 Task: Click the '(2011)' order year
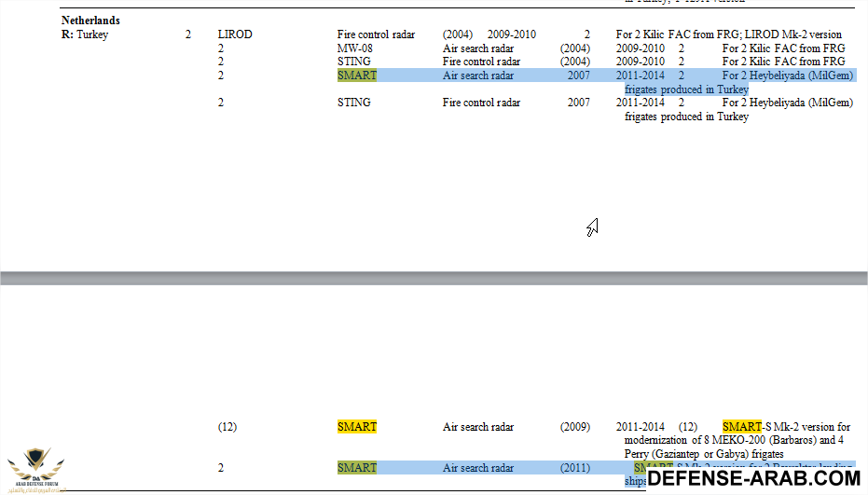tap(575, 468)
